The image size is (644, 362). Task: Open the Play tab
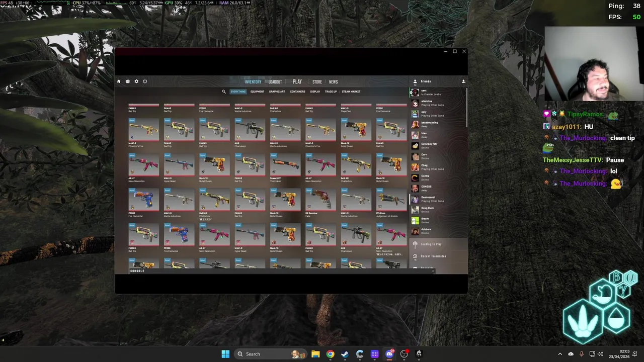[x=297, y=82]
